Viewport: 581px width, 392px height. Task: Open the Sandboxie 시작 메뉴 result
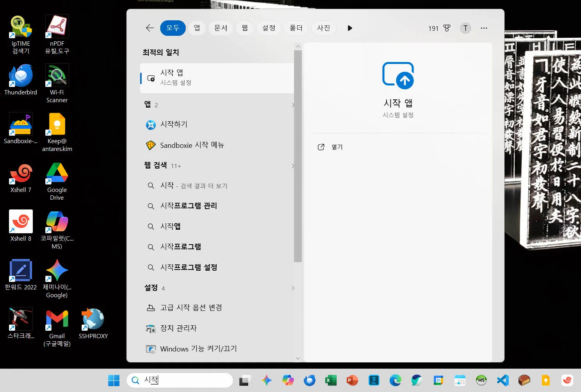217,145
